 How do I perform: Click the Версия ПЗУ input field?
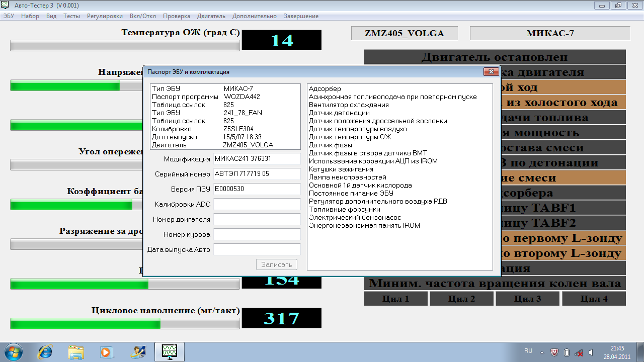point(257,189)
